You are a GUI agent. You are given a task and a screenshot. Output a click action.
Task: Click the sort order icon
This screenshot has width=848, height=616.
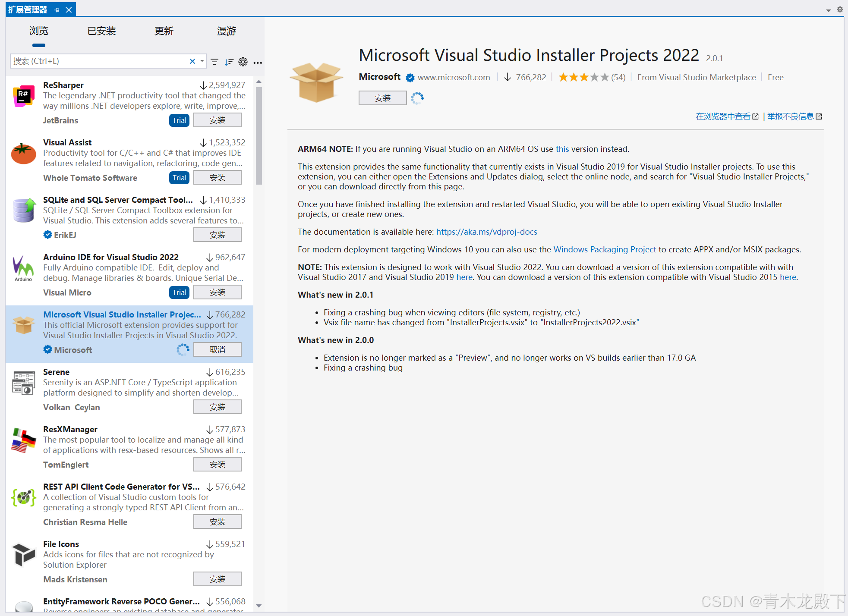(229, 62)
